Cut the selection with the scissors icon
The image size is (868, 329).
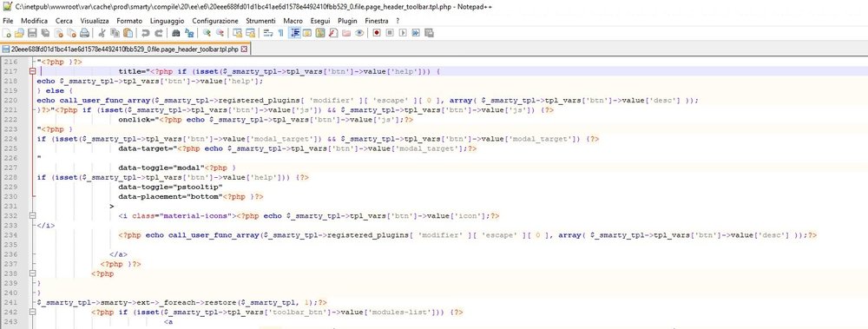102,33
